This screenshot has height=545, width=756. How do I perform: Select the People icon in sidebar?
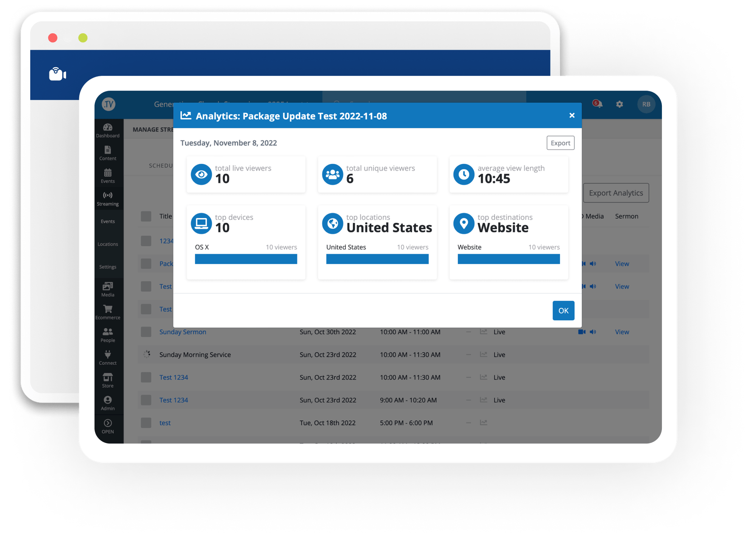click(x=108, y=335)
